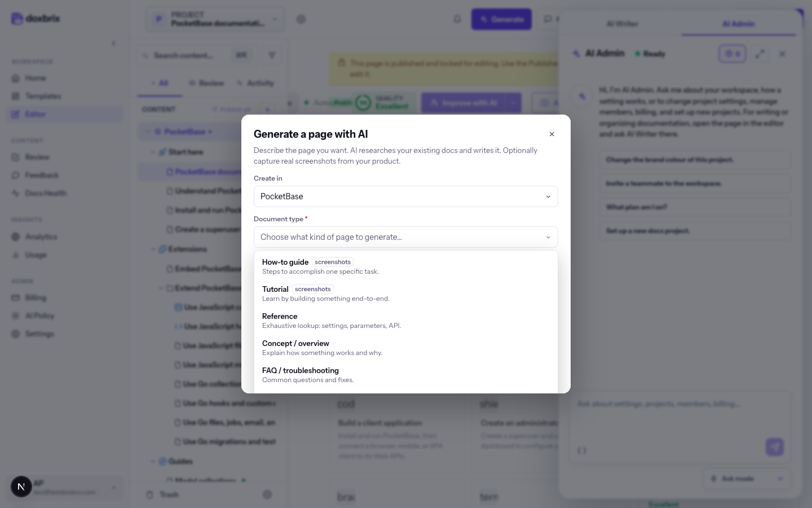Image resolution: width=812 pixels, height=508 pixels.
Task: Open the Project selector dropdown
Action: click(x=215, y=19)
